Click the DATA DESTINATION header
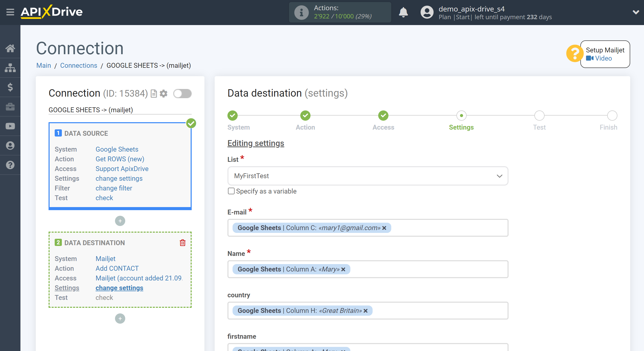The height and width of the screenshot is (351, 644). tap(95, 243)
